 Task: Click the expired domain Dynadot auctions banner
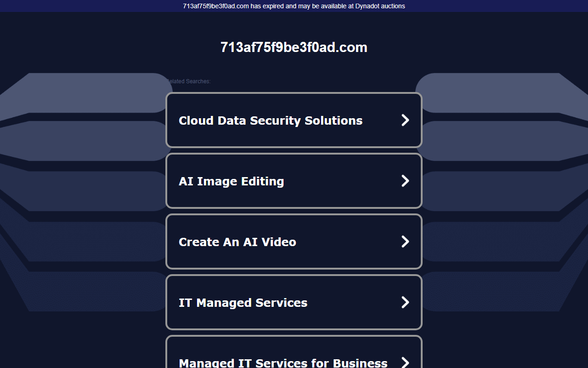click(x=294, y=6)
